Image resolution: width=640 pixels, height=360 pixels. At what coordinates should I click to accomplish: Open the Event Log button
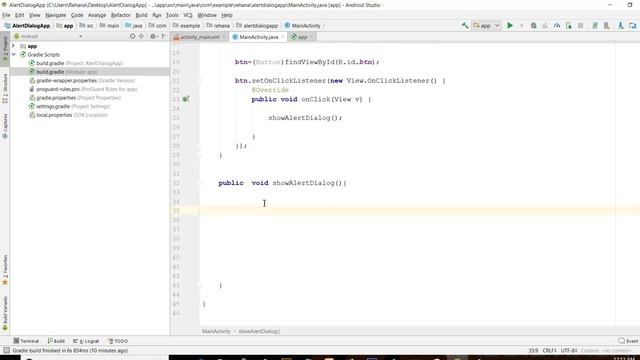point(628,341)
